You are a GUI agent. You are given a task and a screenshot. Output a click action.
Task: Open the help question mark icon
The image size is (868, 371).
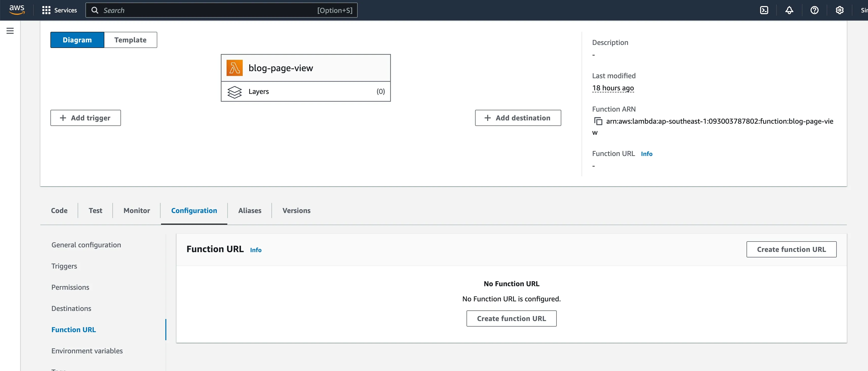tap(814, 10)
